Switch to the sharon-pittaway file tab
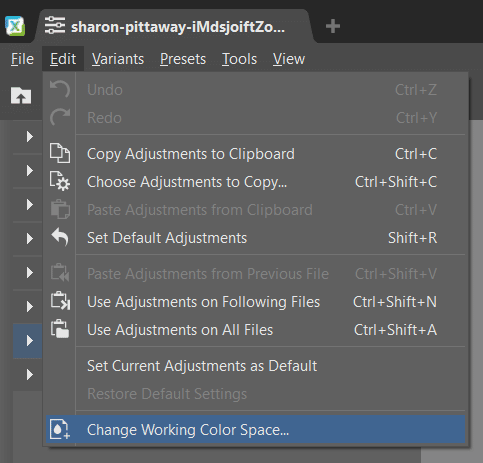483x463 pixels. click(x=174, y=26)
